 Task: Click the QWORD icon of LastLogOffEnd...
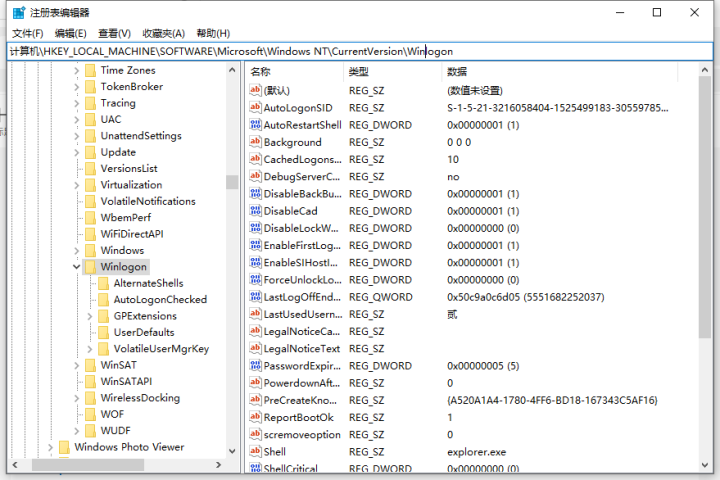pyautogui.click(x=255, y=297)
